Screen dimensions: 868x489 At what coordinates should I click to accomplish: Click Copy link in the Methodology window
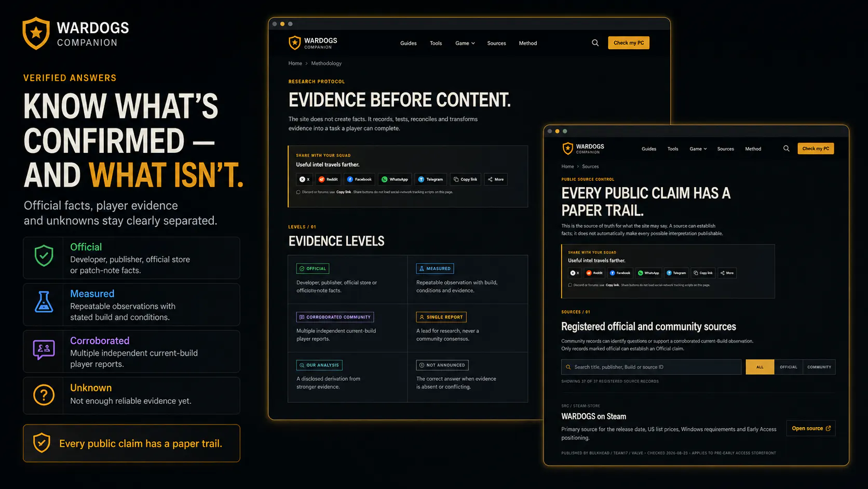pyautogui.click(x=465, y=179)
